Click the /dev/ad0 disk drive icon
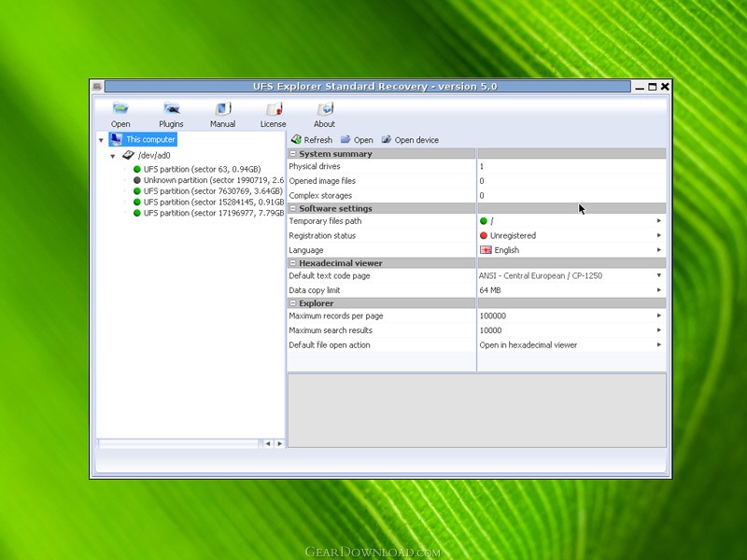This screenshot has height=560, width=747. 128,155
